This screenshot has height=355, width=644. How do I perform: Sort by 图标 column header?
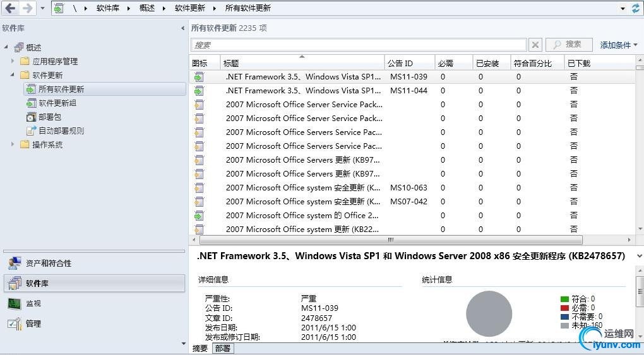205,63
